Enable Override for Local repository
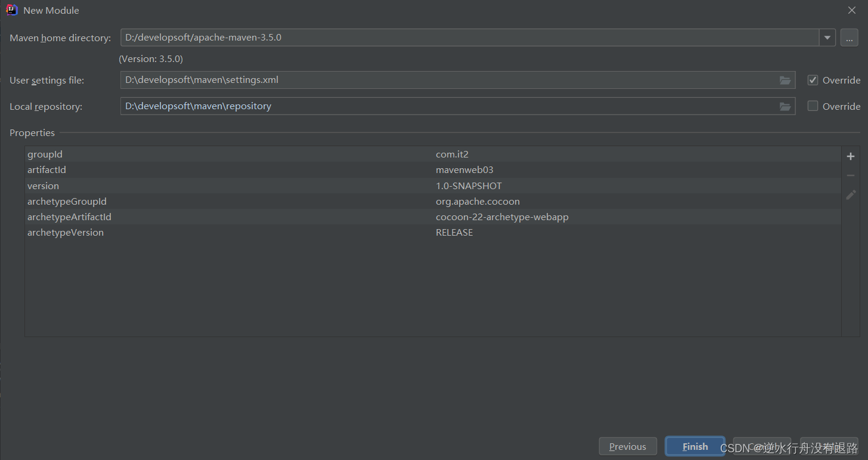The image size is (868, 460). [813, 106]
